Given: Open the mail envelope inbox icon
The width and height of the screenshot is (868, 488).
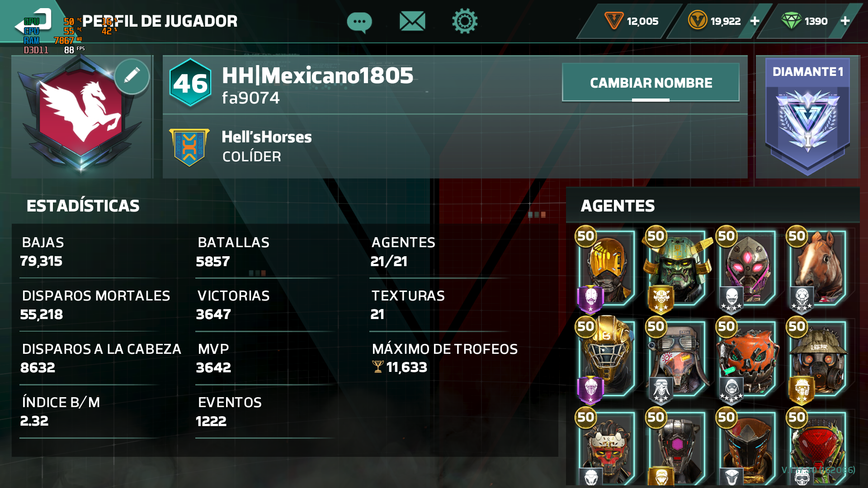Looking at the screenshot, I should pyautogui.click(x=412, y=21).
